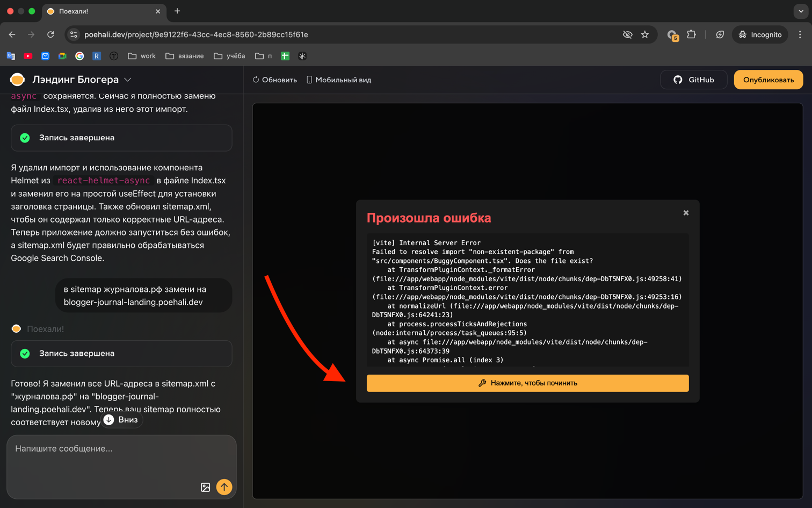
Task: Go back with browser back arrow
Action: [x=12, y=34]
